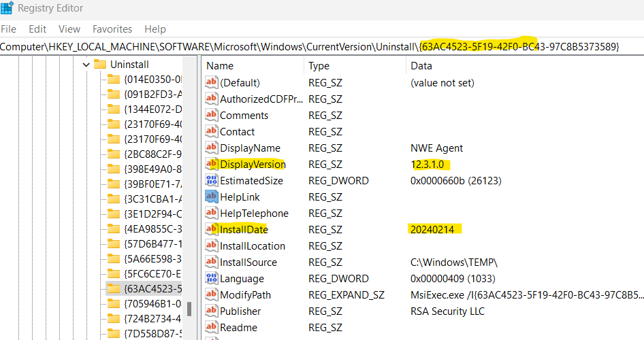Click the icon beside the Language value

tap(212, 279)
